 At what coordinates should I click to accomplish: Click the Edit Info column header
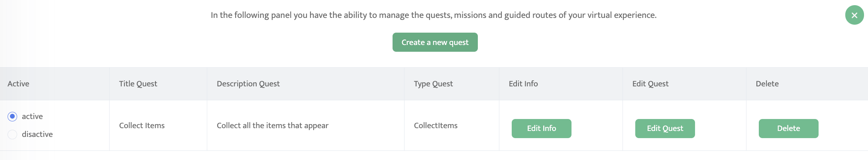tap(523, 84)
